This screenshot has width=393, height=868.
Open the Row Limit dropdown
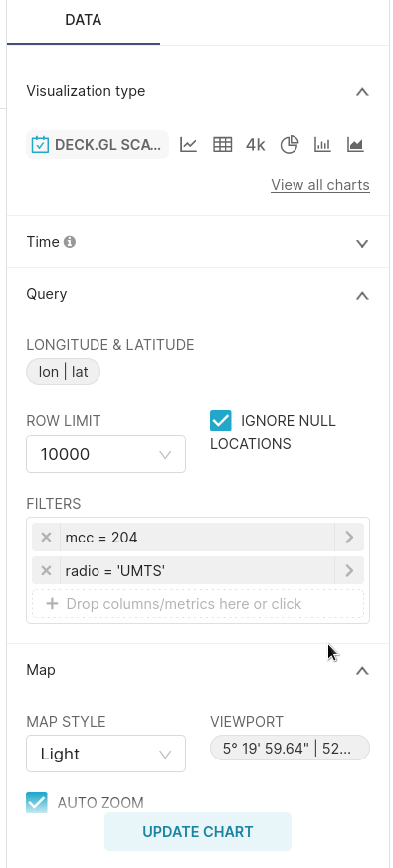pyautogui.click(x=105, y=454)
